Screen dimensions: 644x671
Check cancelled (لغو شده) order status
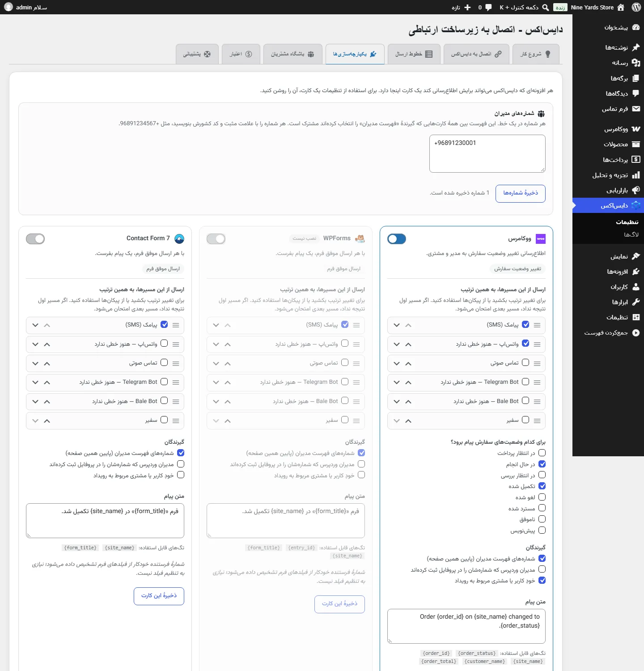[542, 497]
